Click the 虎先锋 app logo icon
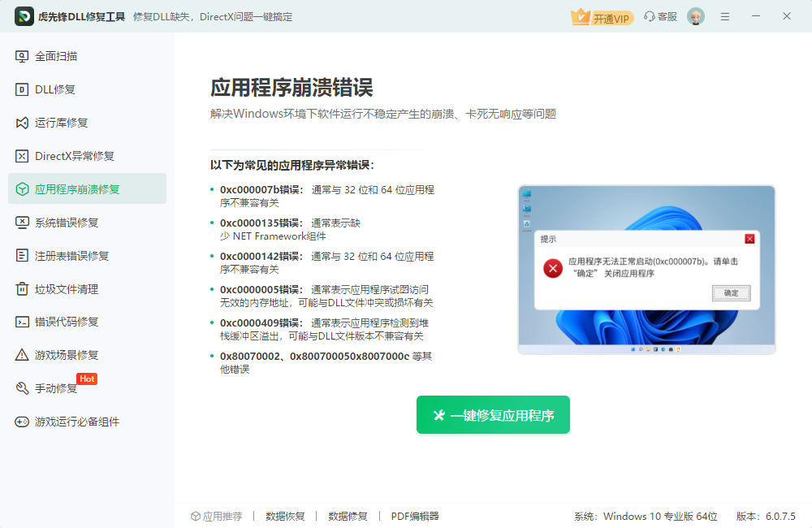Image resolution: width=812 pixels, height=528 pixels. pos(24,16)
